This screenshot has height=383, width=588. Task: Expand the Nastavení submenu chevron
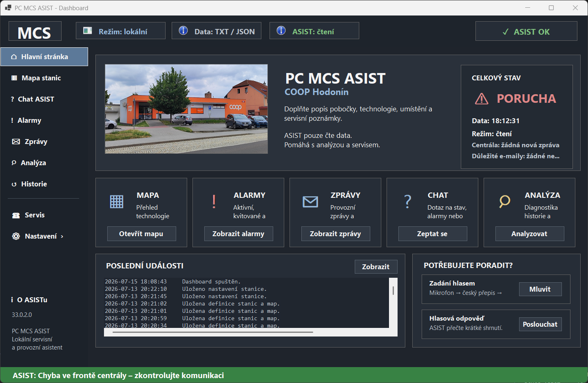click(62, 237)
